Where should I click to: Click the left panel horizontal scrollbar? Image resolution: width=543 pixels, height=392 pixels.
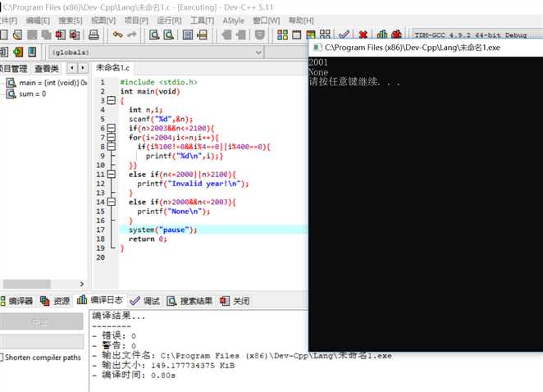coord(27,284)
